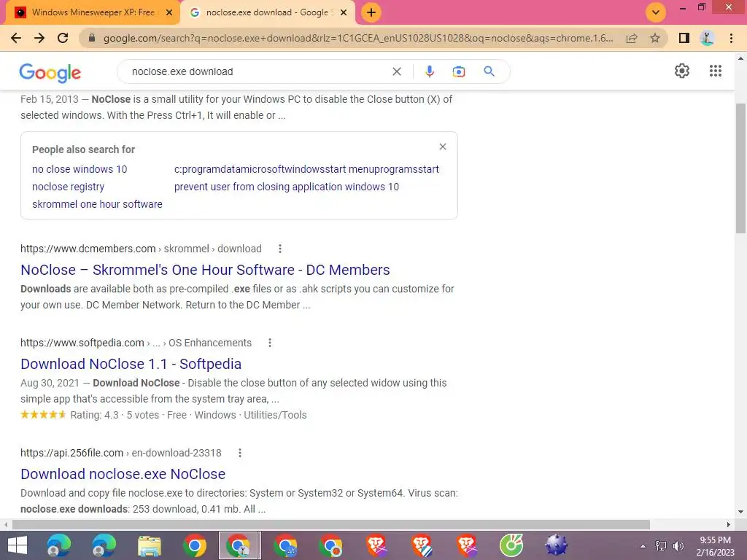The width and height of the screenshot is (747, 560).
Task: Open more options for softpedia.com result
Action: tap(270, 343)
